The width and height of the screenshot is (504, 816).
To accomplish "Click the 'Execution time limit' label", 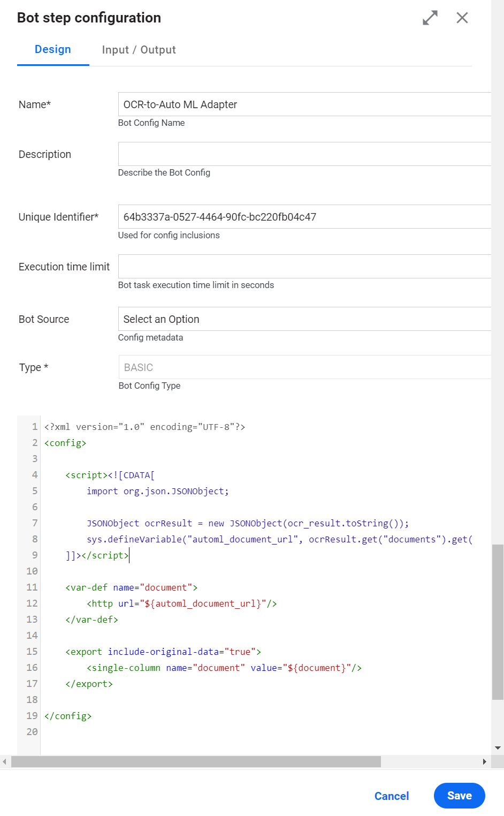I will click(x=64, y=267).
